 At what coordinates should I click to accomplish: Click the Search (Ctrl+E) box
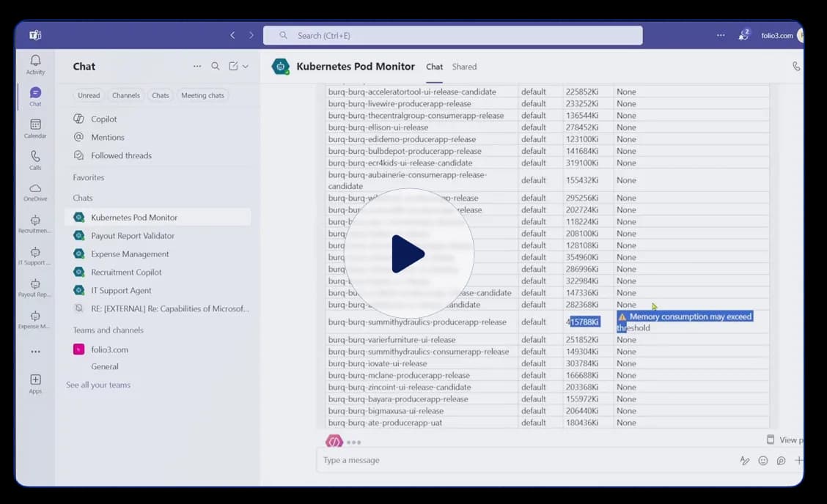coord(452,35)
